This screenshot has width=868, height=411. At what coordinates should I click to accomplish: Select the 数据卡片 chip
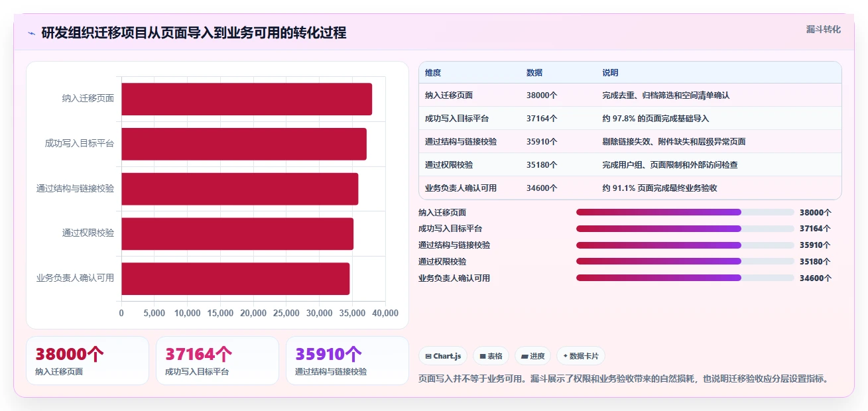(580, 356)
